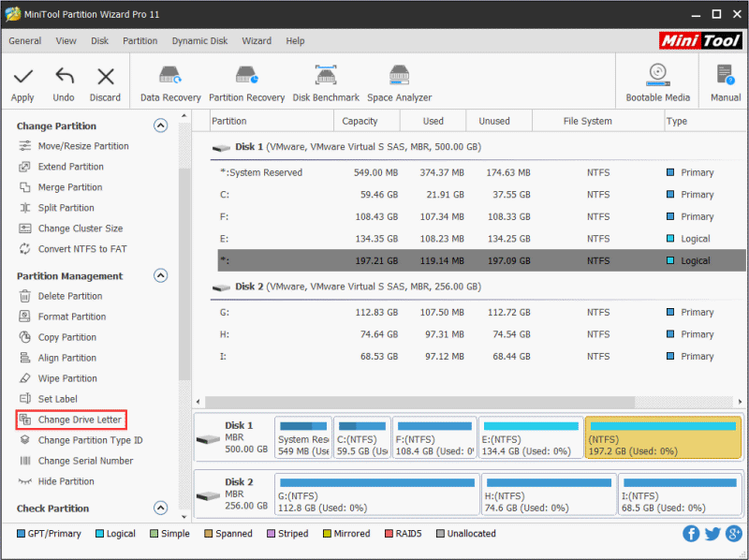Screen dimensions: 749x560
Task: Sort by Used column header
Action: point(433,121)
